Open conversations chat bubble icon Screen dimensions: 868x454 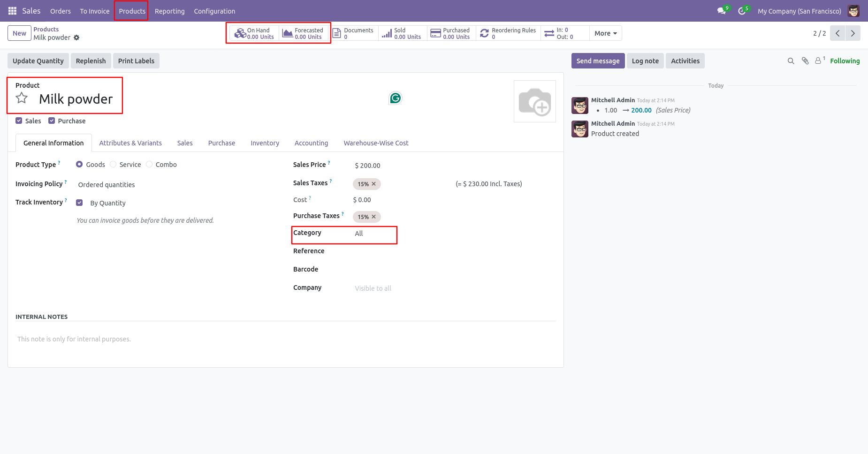coord(722,11)
